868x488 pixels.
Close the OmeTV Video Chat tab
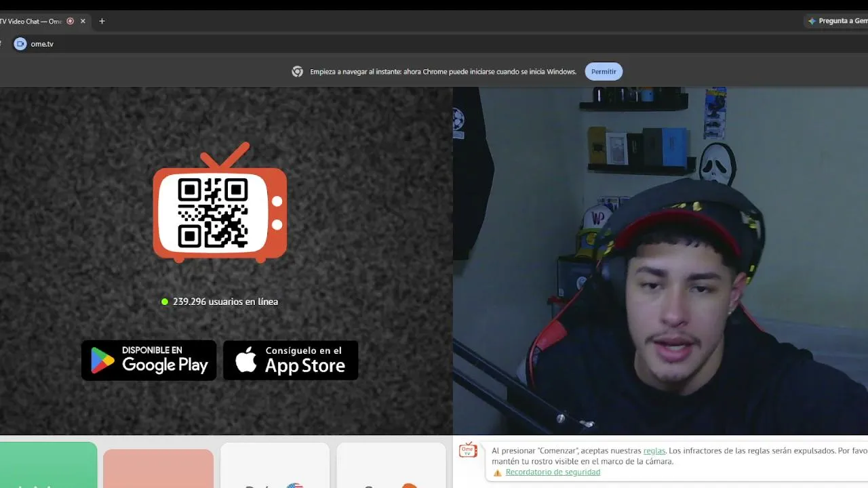tap(83, 21)
